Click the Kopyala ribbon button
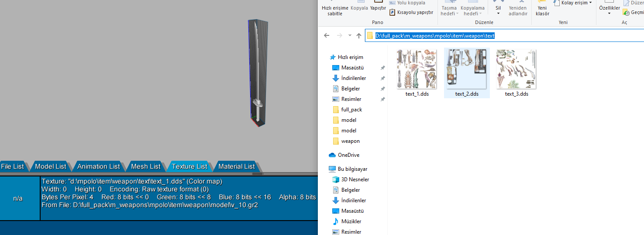 359,8
